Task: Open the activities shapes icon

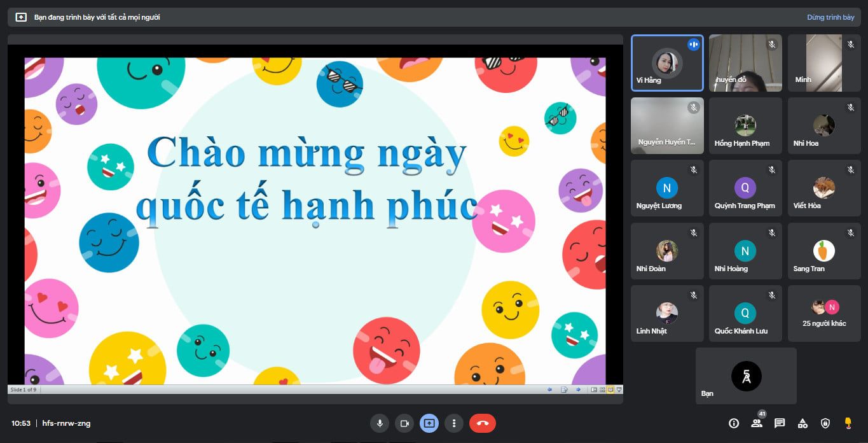Action: (x=803, y=423)
